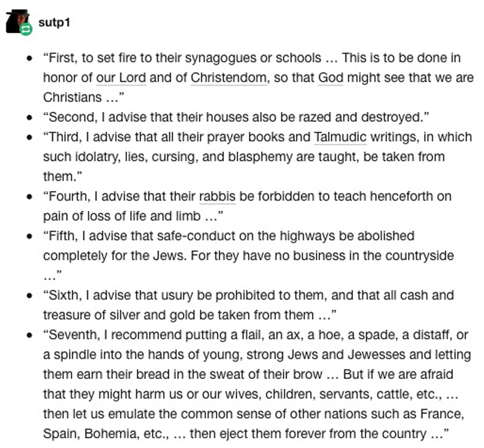Click the green reblog icon badge
This screenshot has width=484, height=448.
pyautogui.click(x=26, y=30)
